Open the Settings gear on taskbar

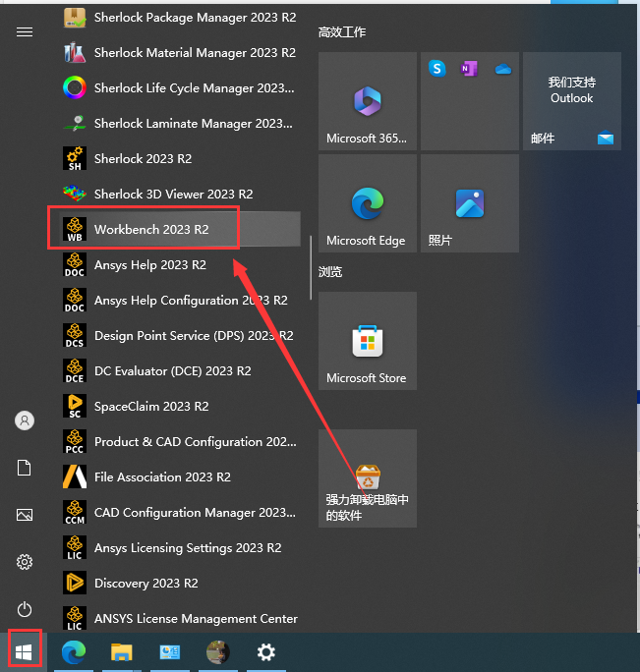pos(266,652)
